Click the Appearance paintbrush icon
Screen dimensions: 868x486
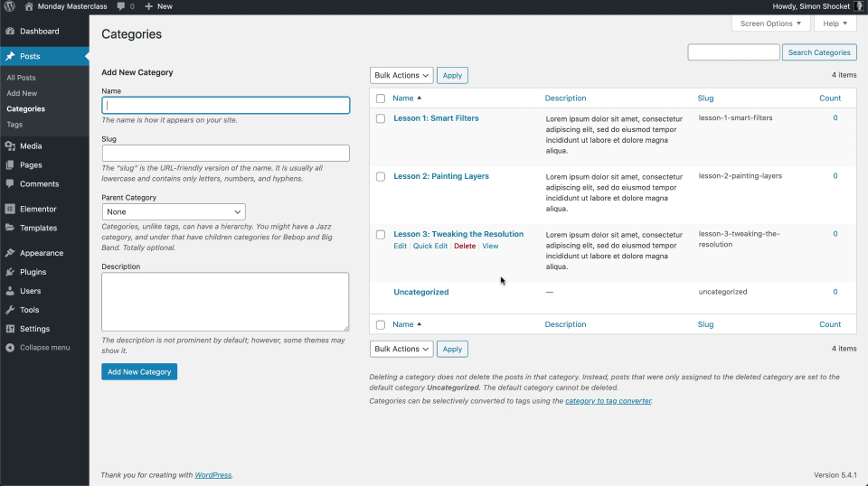10,253
